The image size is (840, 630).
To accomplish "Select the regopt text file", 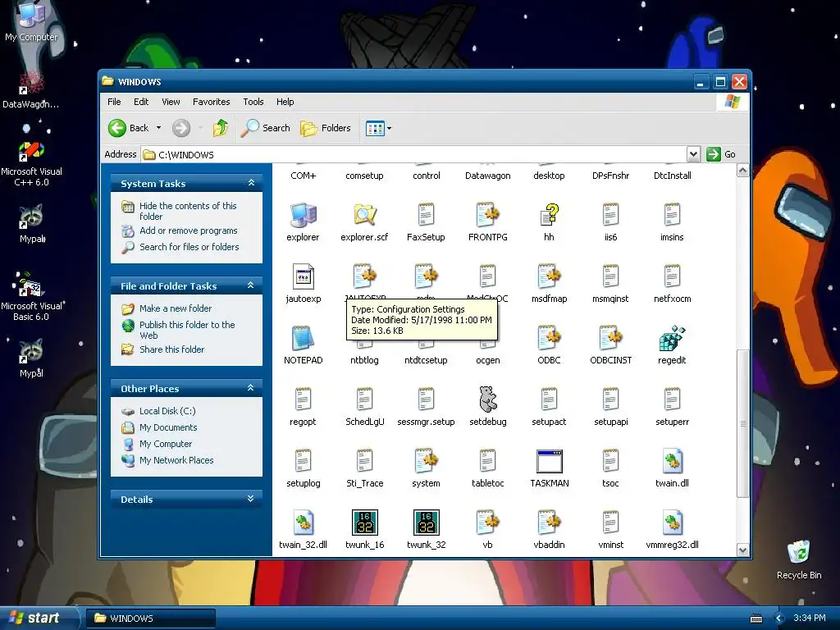I will [303, 399].
